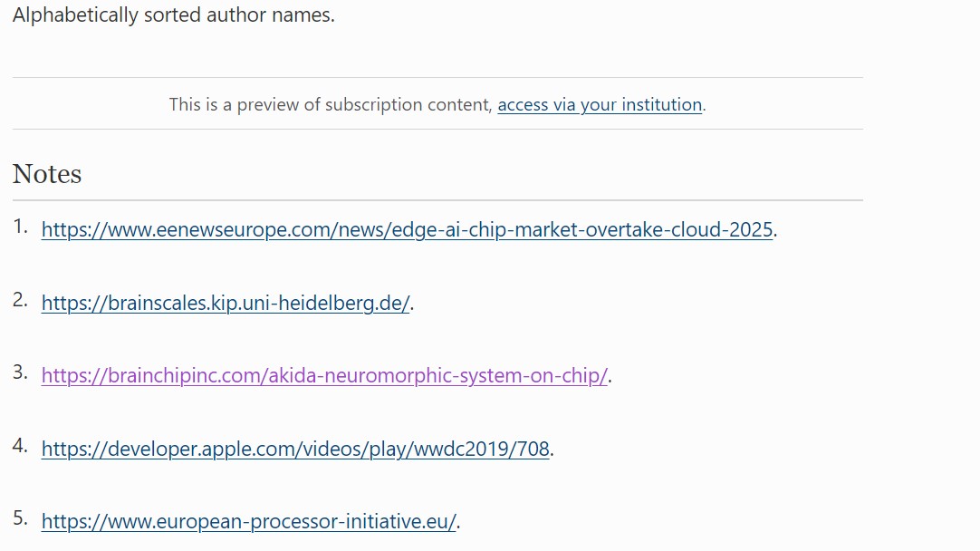Click 'Alphabetically sorted author names' text

[x=173, y=16]
